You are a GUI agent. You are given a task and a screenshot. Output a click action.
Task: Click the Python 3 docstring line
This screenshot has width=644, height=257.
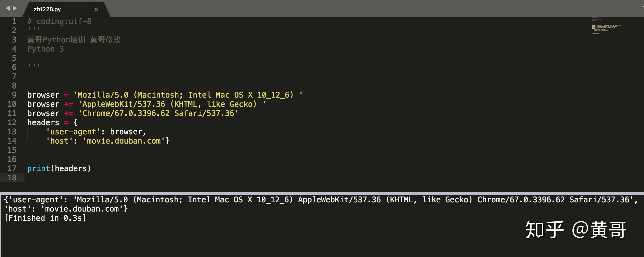pyautogui.click(x=45, y=49)
